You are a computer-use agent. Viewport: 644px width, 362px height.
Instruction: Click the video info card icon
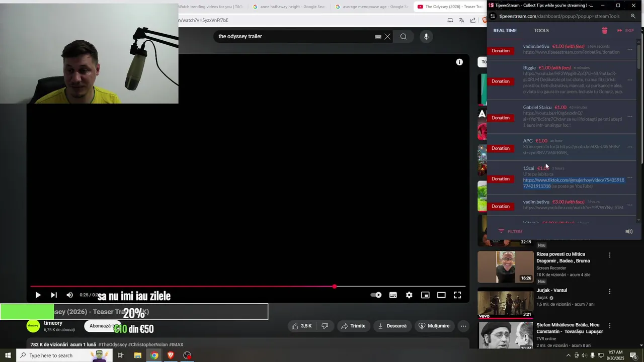[x=459, y=62]
